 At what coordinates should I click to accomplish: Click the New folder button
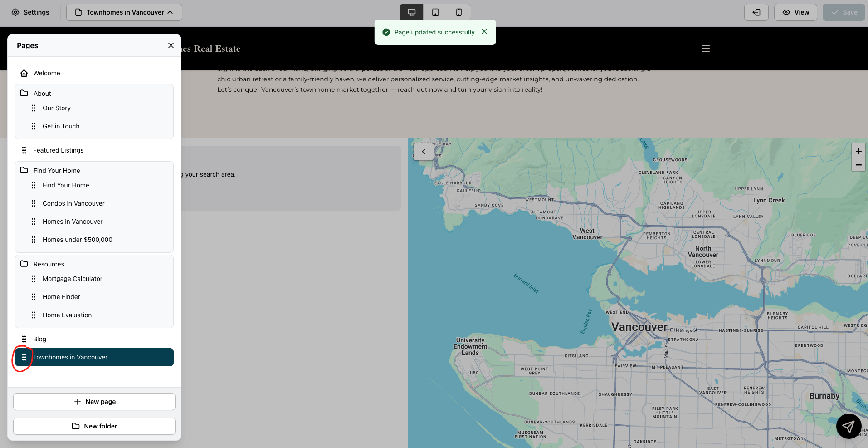94,426
